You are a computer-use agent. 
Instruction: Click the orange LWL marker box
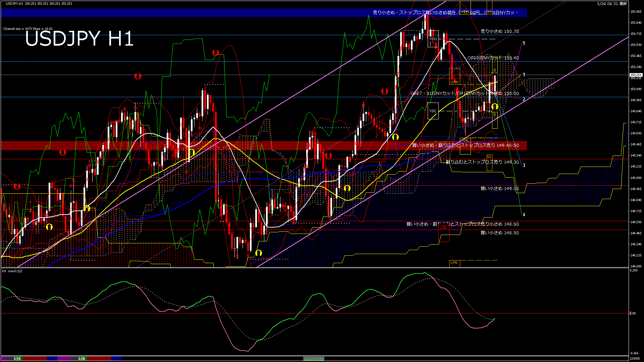click(x=454, y=263)
